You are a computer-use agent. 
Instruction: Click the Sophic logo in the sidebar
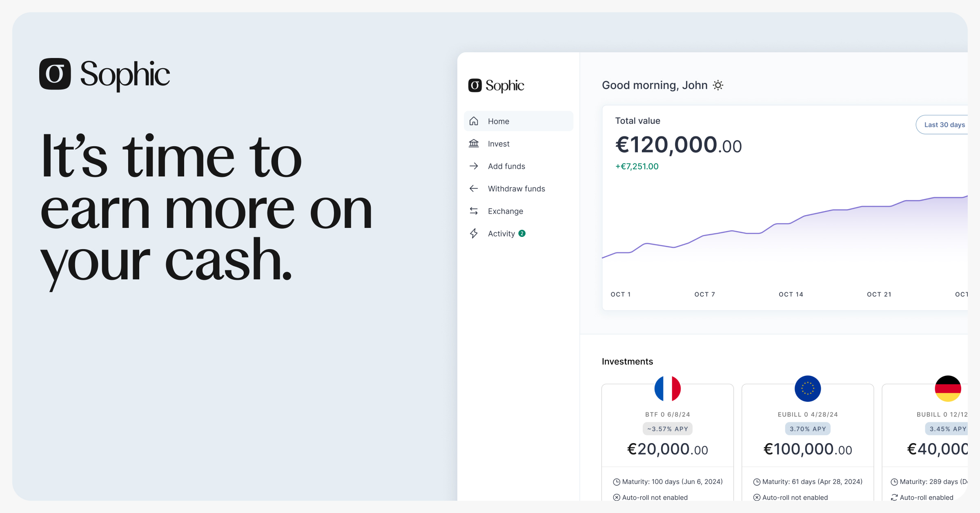pyautogui.click(x=496, y=86)
